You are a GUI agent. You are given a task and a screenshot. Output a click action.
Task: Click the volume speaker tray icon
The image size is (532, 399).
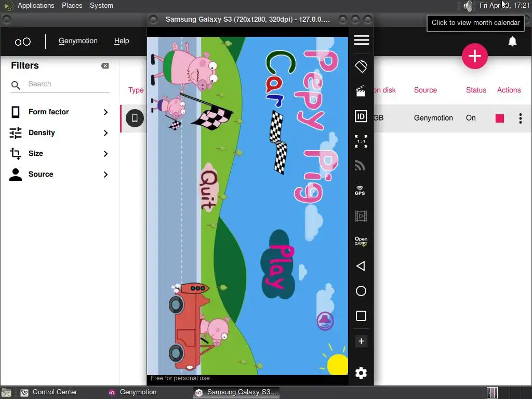coord(468,6)
